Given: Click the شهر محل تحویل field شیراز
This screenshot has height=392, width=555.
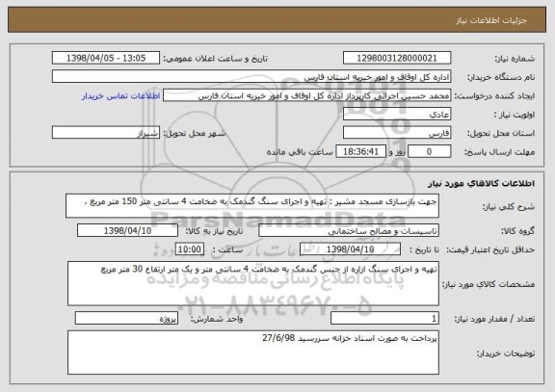Looking at the screenshot, I should [x=106, y=133].
